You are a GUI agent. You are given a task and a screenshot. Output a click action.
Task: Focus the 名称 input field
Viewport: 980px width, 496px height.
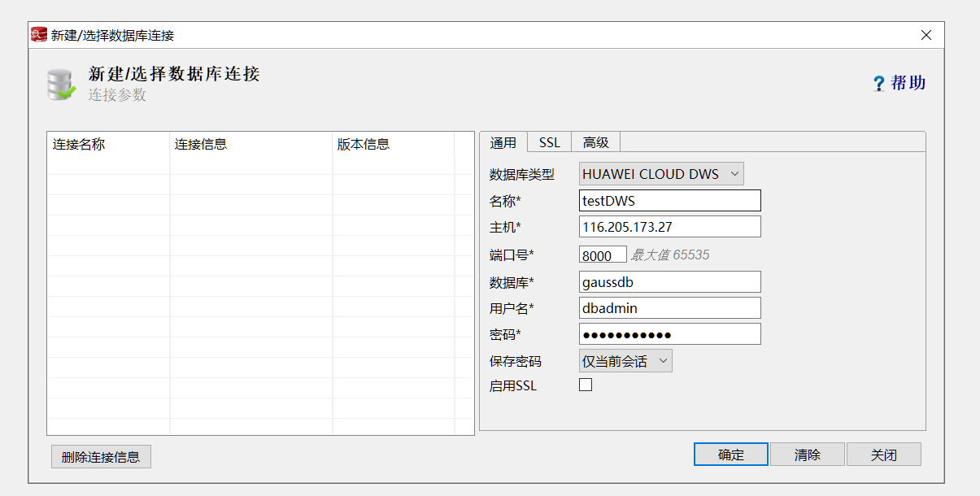670,200
